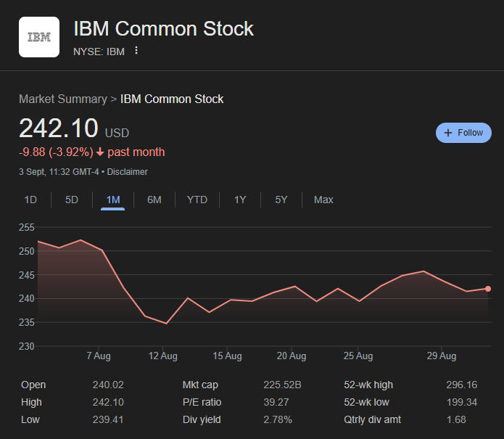Open the Disclaimer link
This screenshot has height=439, width=504.
[128, 172]
